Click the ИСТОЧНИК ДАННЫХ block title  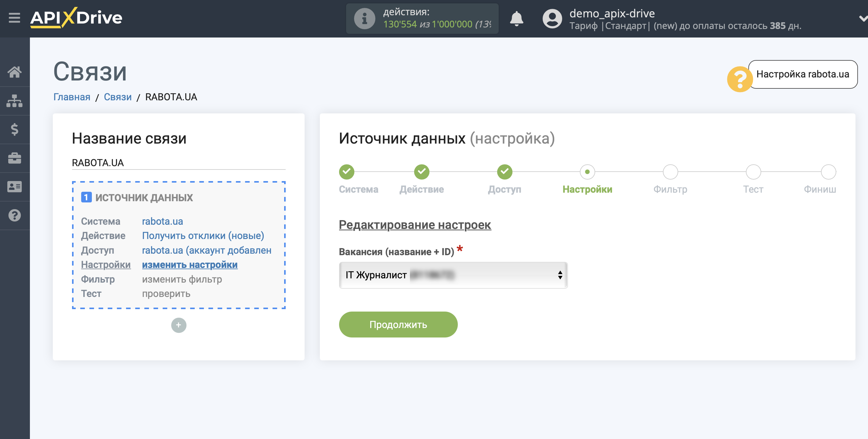coord(144,198)
